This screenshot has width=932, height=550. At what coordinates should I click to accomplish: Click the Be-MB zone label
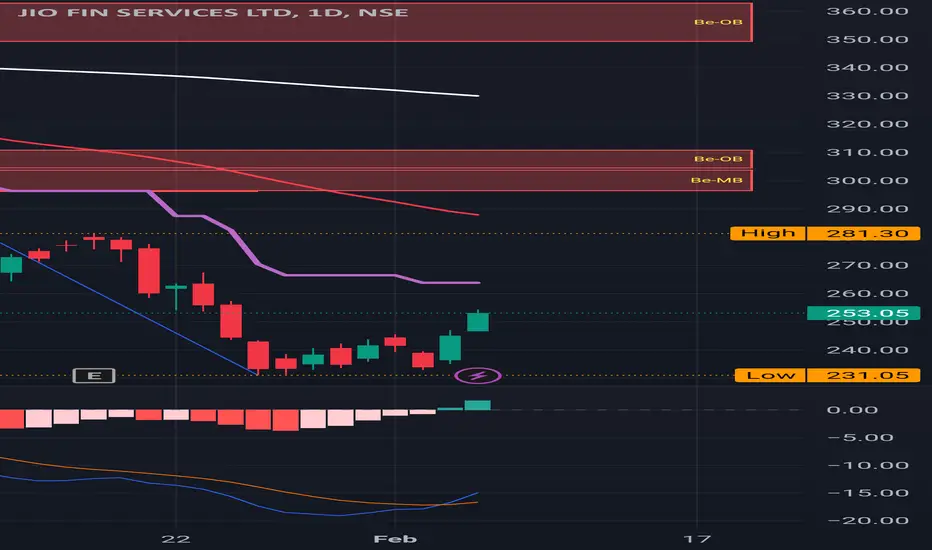[716, 180]
